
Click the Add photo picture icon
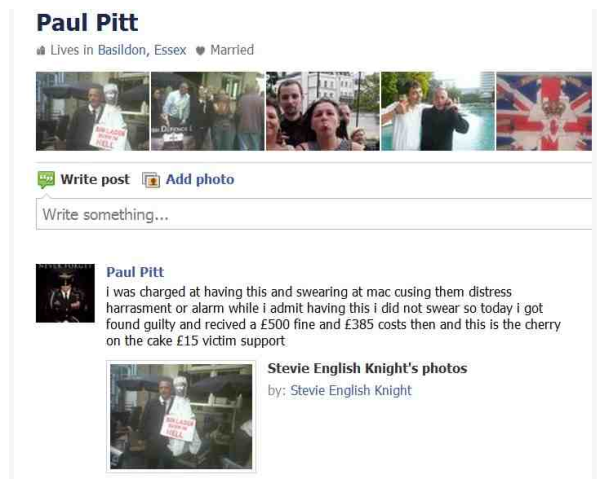click(151, 180)
